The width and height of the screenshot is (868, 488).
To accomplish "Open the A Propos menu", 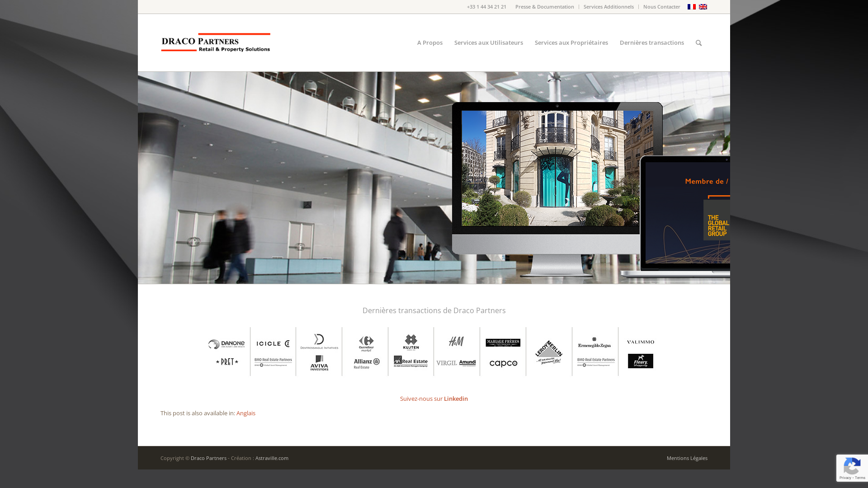I will 429,42.
